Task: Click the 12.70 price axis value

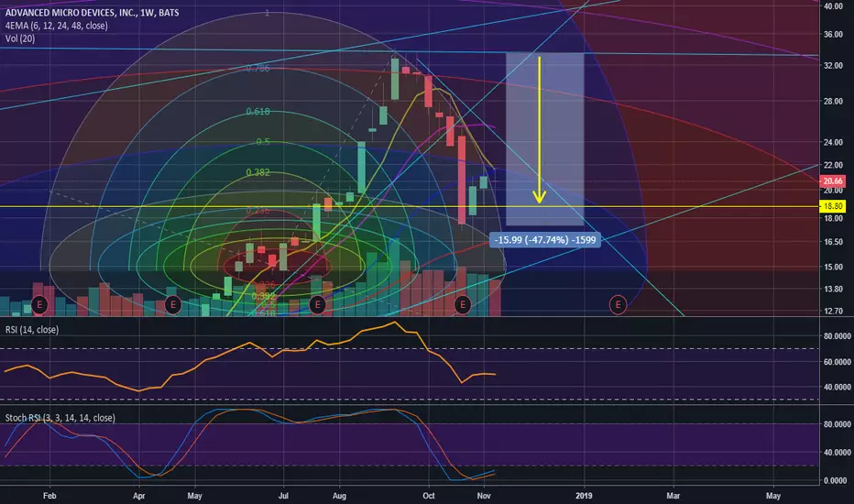Action: (833, 312)
